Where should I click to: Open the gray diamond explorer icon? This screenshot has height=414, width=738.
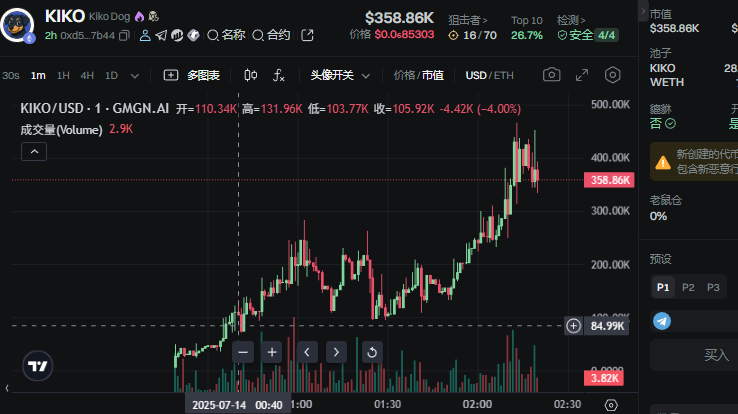pos(193,35)
